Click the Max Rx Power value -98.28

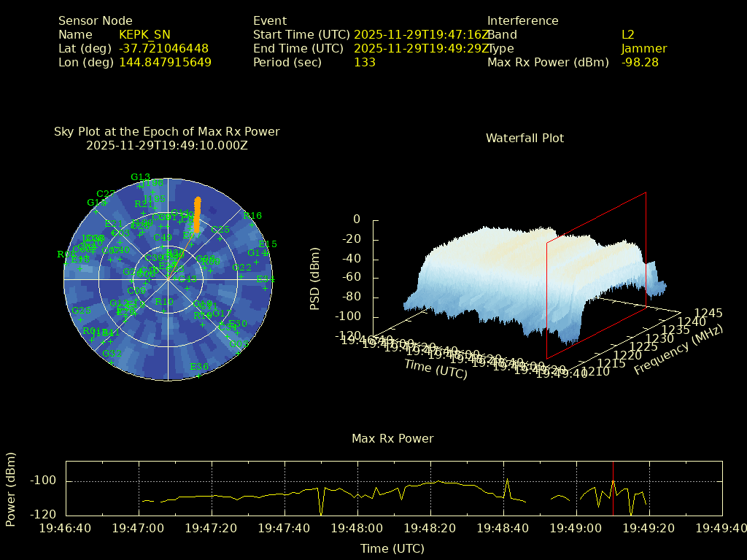tap(640, 62)
